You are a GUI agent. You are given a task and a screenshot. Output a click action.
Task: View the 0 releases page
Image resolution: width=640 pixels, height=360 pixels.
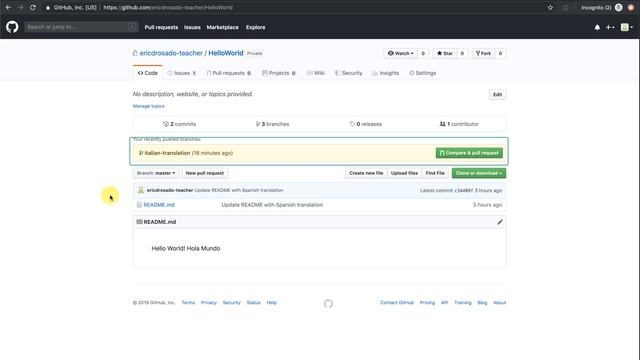coord(366,124)
